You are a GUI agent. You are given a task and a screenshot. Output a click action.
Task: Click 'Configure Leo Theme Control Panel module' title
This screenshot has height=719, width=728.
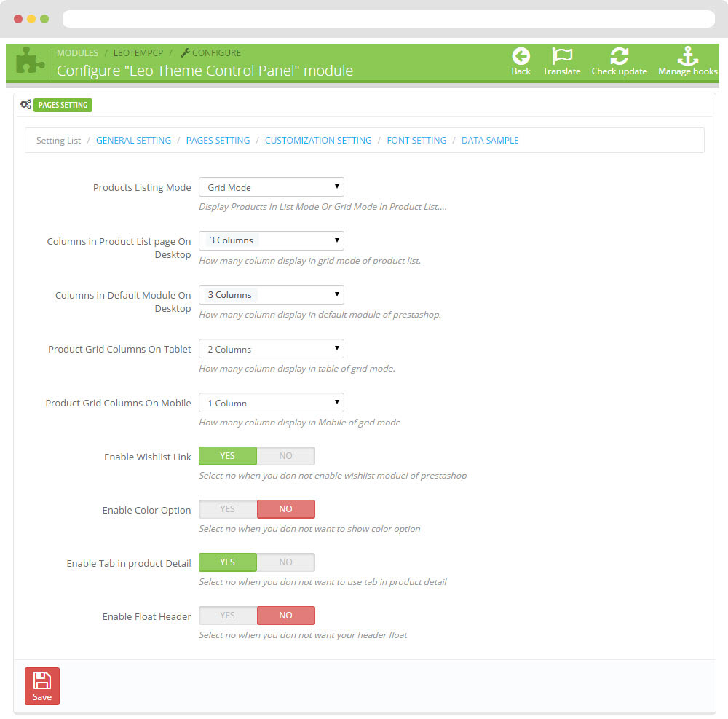pyautogui.click(x=205, y=71)
